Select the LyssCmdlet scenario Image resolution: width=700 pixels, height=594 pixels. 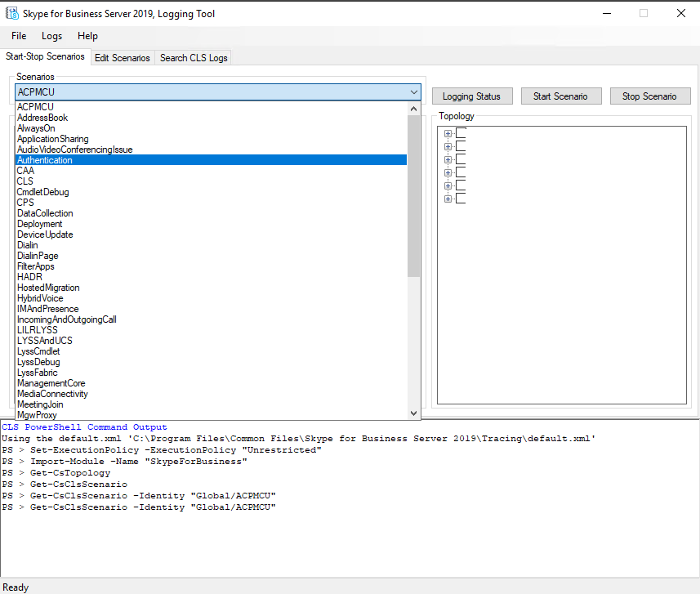[x=212, y=351]
